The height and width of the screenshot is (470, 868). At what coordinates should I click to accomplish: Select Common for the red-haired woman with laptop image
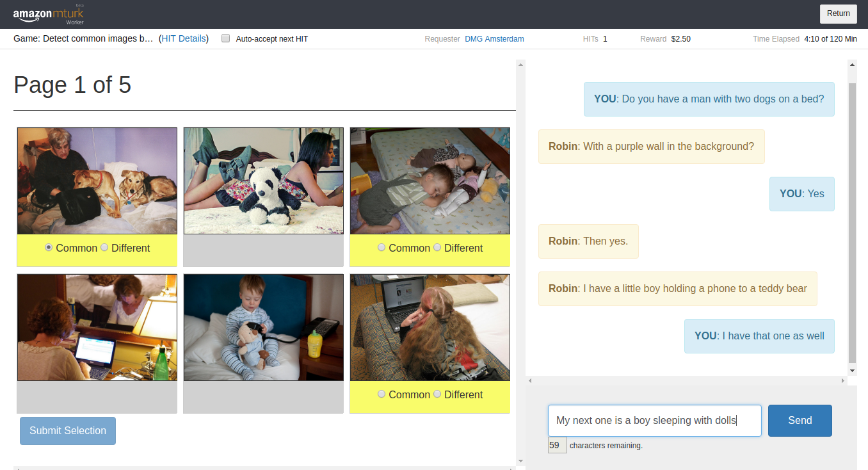382,394
